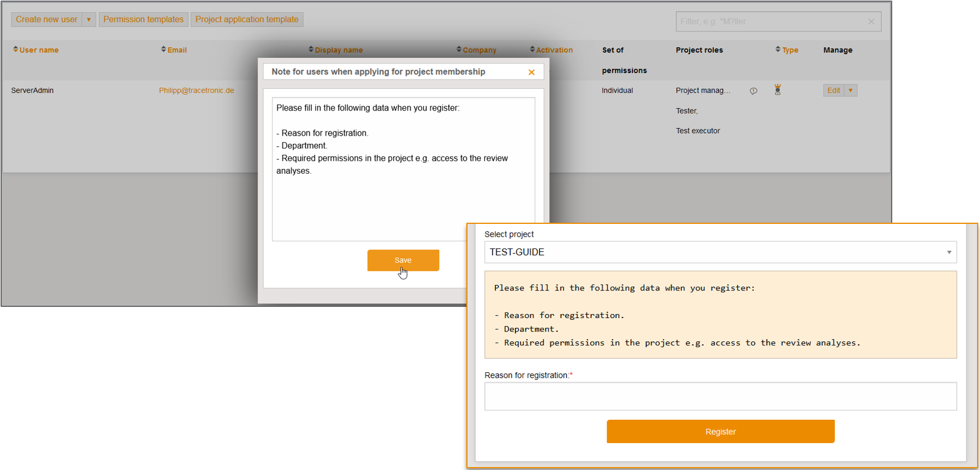The image size is (980, 470).
Task: Sort the table by Company column
Action: (476, 50)
